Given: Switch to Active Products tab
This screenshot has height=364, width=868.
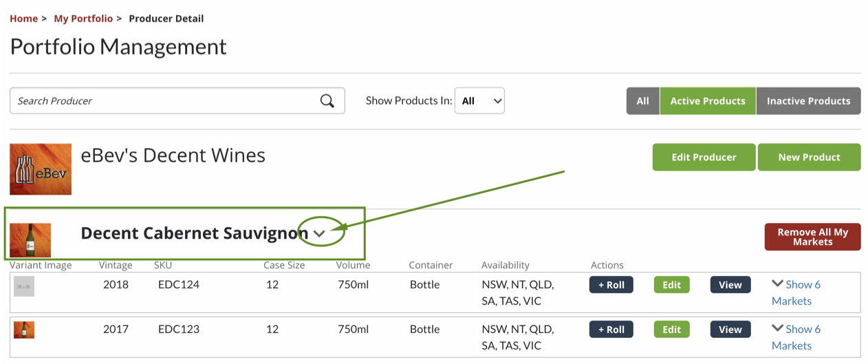Looking at the screenshot, I should point(708,101).
